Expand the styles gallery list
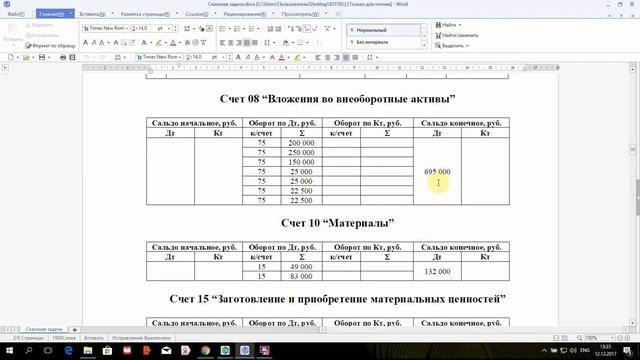Screen dimensions: 640x360 424,44
